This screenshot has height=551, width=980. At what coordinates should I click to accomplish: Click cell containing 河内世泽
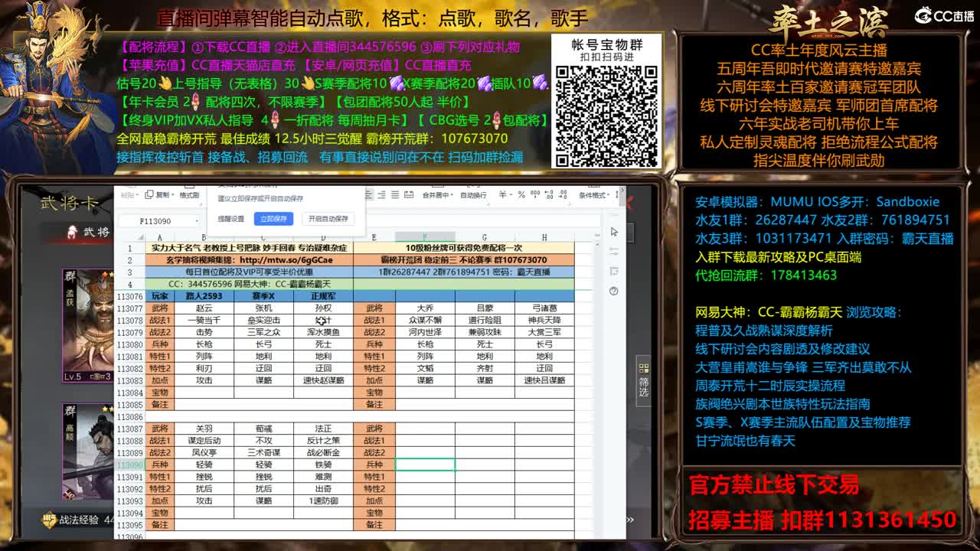coord(425,332)
